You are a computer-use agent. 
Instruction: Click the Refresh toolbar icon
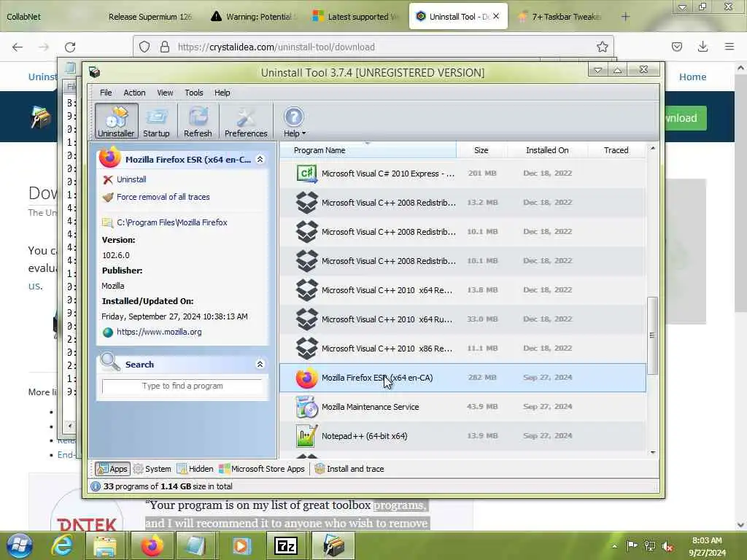(x=198, y=121)
